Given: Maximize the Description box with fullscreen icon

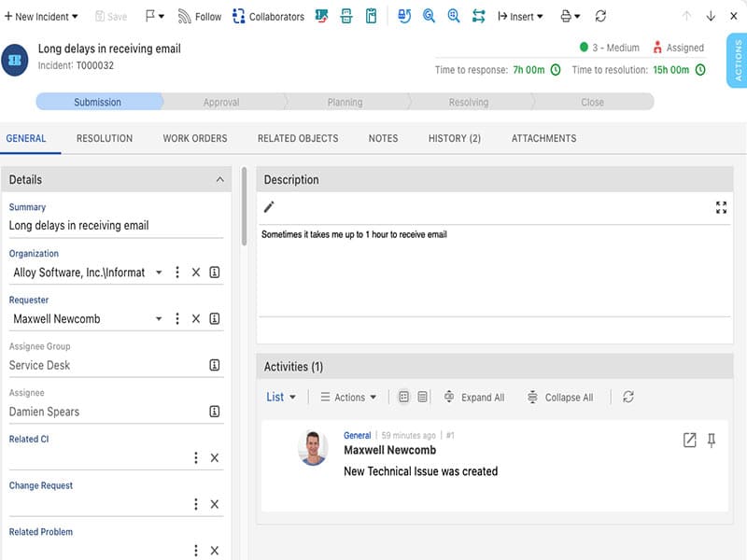Looking at the screenshot, I should (x=721, y=207).
